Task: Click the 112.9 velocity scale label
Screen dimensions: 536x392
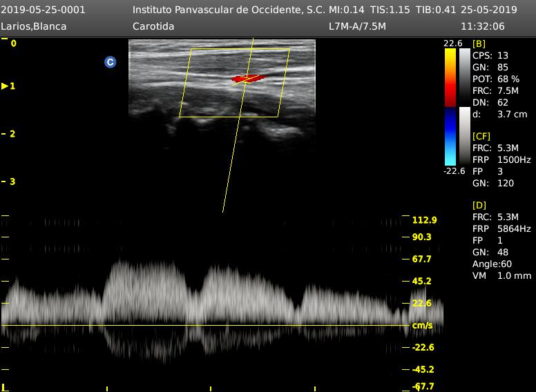Action: [425, 220]
